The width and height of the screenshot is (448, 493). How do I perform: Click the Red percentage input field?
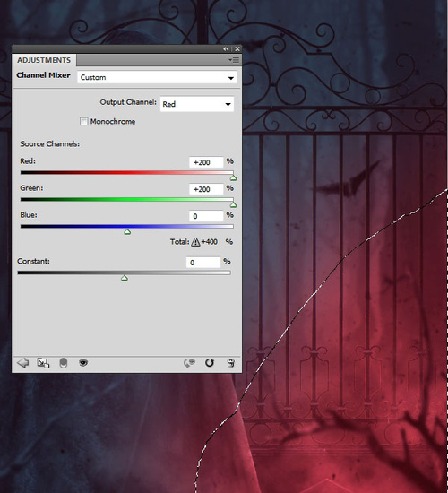[206, 162]
